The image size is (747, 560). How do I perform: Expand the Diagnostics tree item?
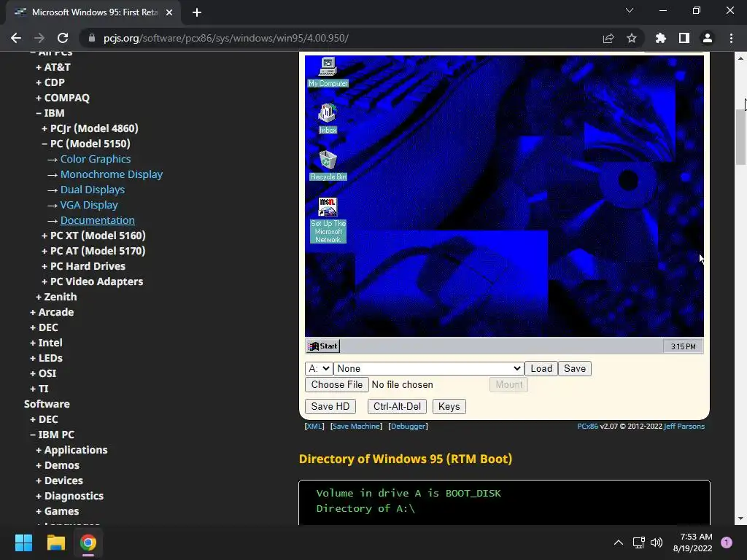pos(69,496)
